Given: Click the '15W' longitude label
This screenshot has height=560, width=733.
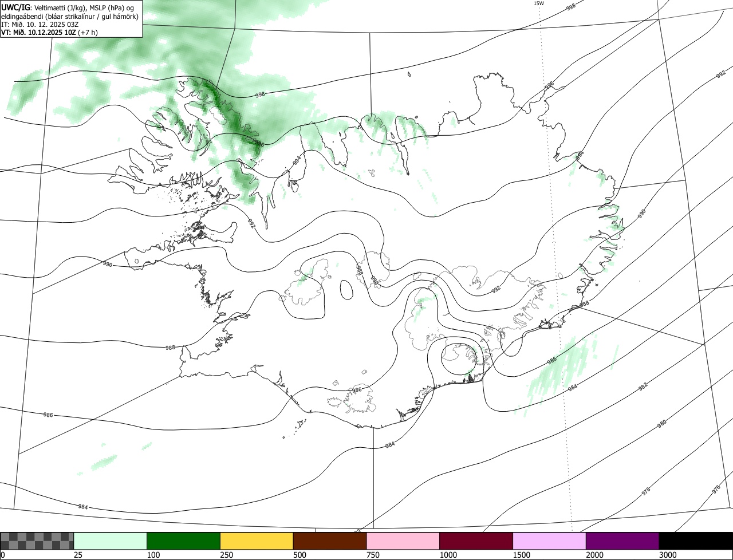Looking at the screenshot, I should pos(538,3).
